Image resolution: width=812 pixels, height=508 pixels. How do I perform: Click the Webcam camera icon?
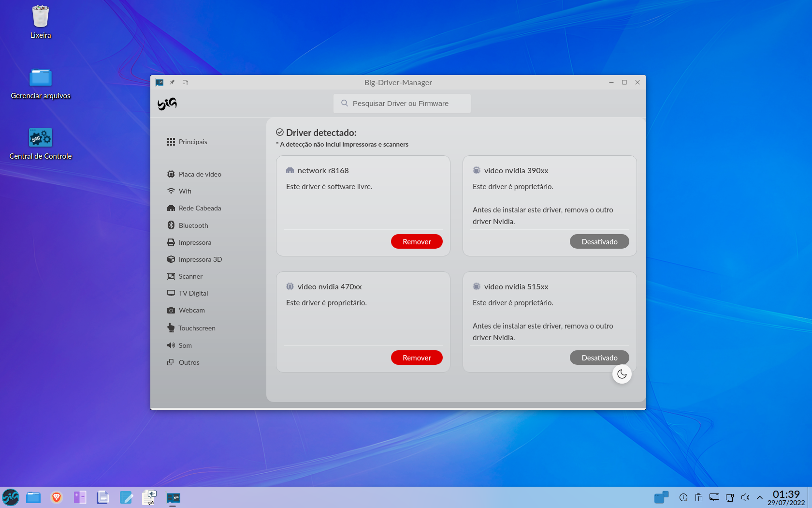point(171,310)
